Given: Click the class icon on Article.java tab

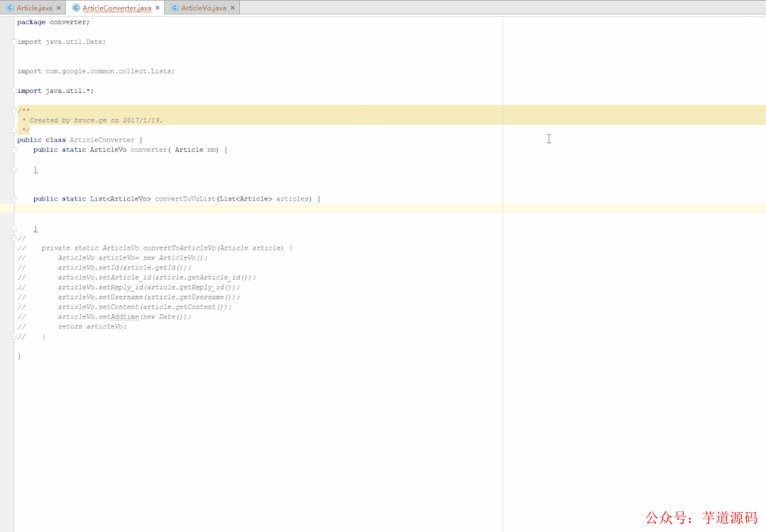Looking at the screenshot, I should click(9, 7).
